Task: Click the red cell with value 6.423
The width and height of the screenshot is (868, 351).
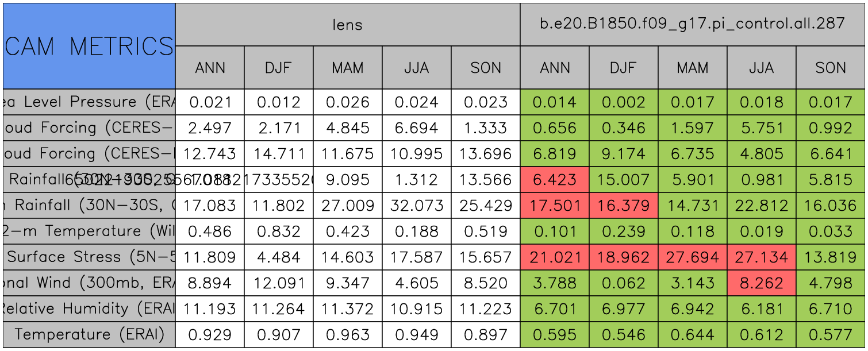Action: coord(554,180)
